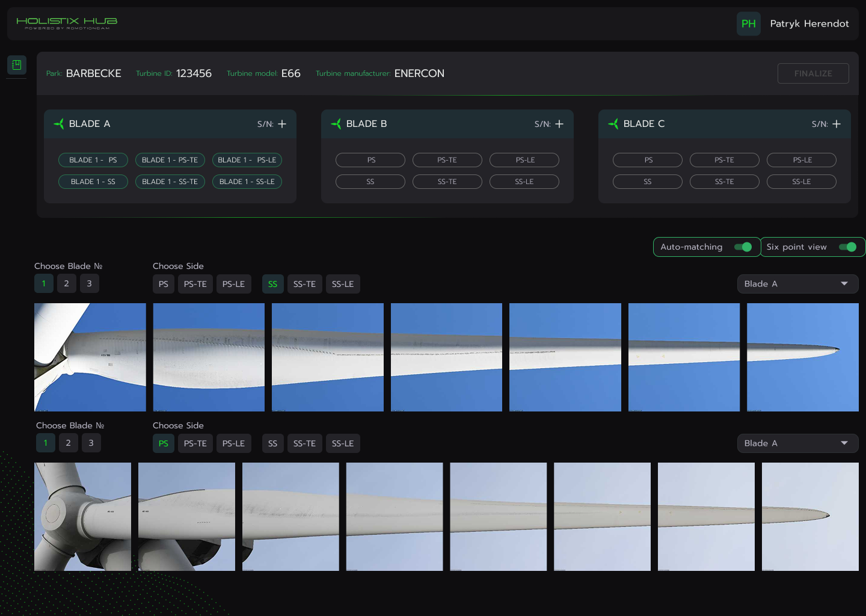The height and width of the screenshot is (616, 866).
Task: Add serial number for Blade B
Action: point(559,124)
